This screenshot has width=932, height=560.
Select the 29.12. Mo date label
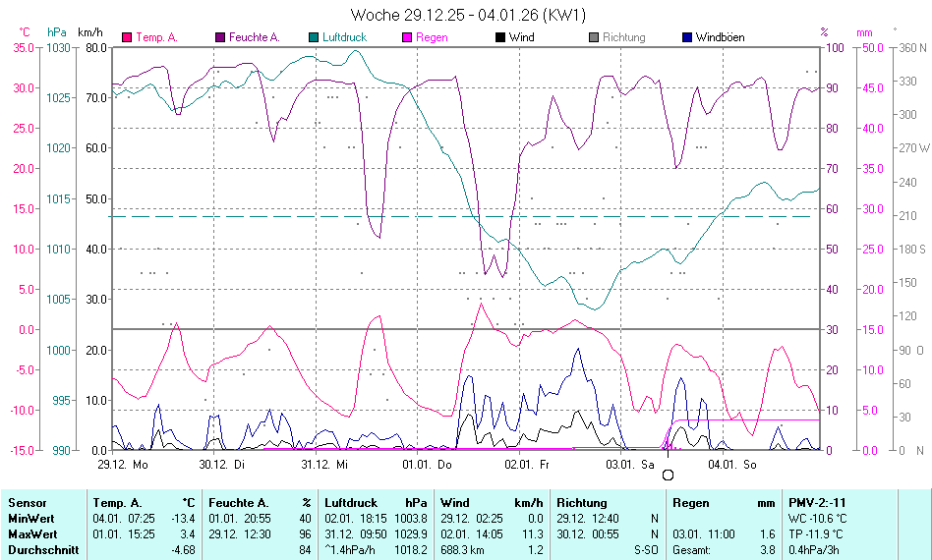(123, 463)
